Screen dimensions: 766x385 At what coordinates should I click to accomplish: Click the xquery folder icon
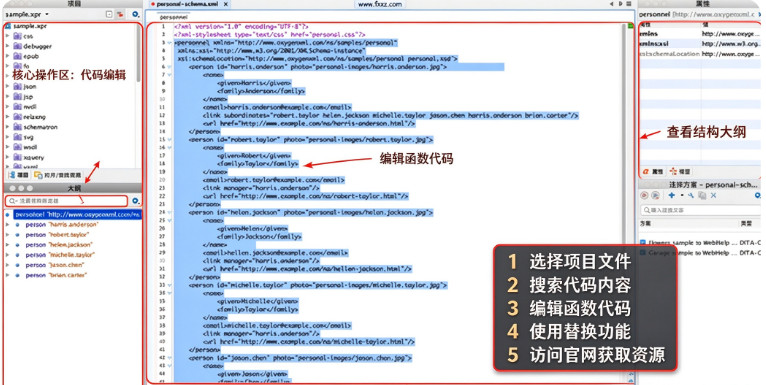(17, 157)
